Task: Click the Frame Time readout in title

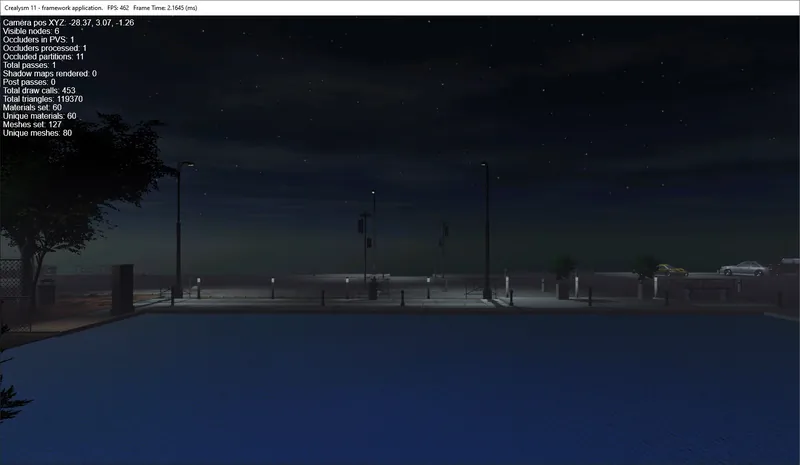Action: pyautogui.click(x=165, y=8)
